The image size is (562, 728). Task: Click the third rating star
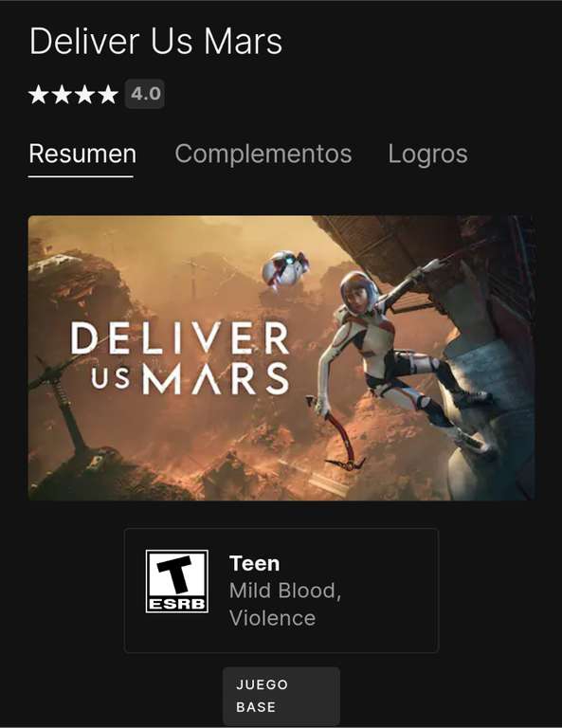tap(85, 94)
